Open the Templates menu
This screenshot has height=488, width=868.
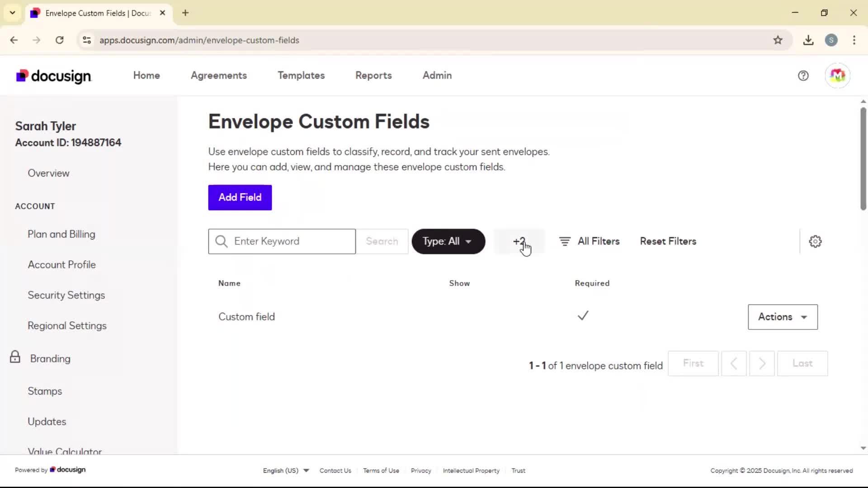(301, 75)
